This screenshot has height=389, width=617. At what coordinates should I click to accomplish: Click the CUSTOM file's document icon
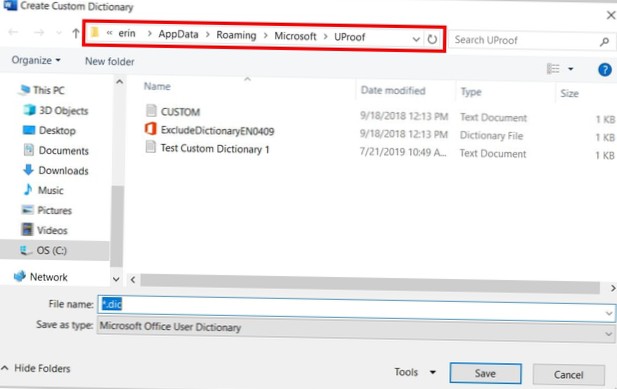click(x=151, y=110)
